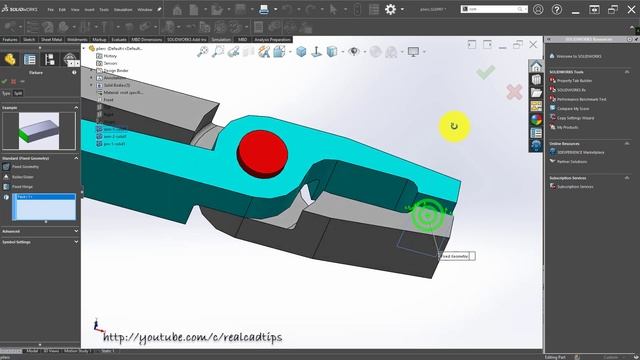
Task: Open Compare My Score link
Action: click(x=573, y=109)
